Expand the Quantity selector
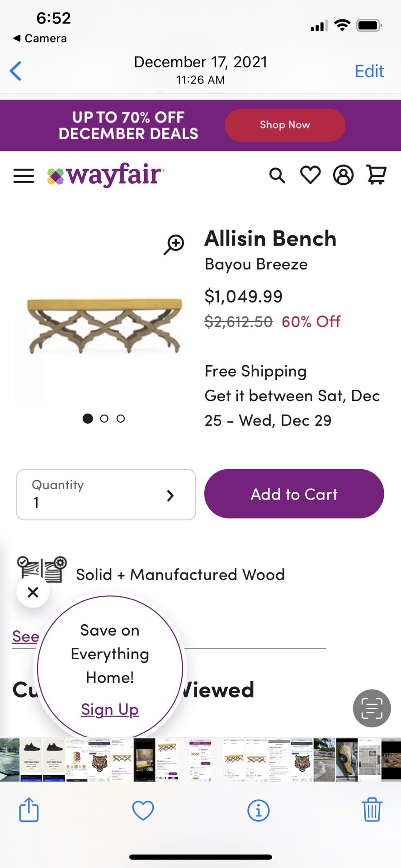 (106, 495)
